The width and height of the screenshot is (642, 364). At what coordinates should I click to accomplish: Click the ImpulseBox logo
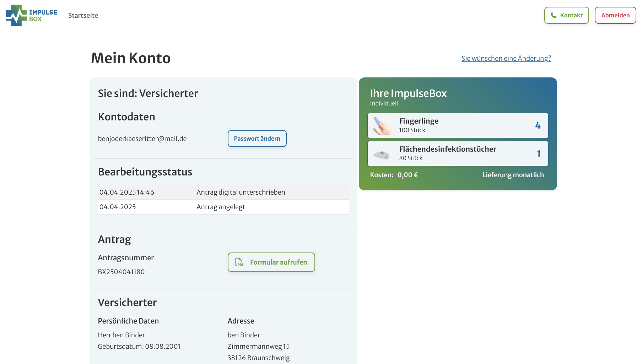pos(31,15)
